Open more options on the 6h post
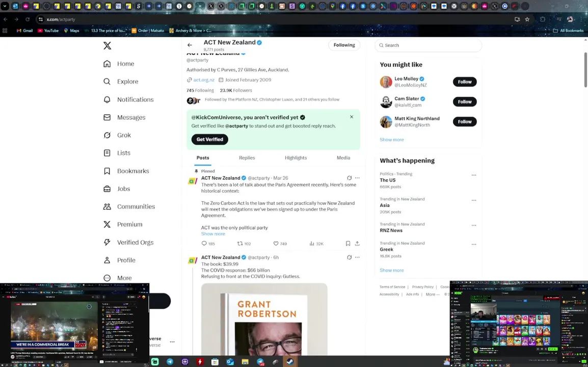This screenshot has width=588, height=367. 357,257
